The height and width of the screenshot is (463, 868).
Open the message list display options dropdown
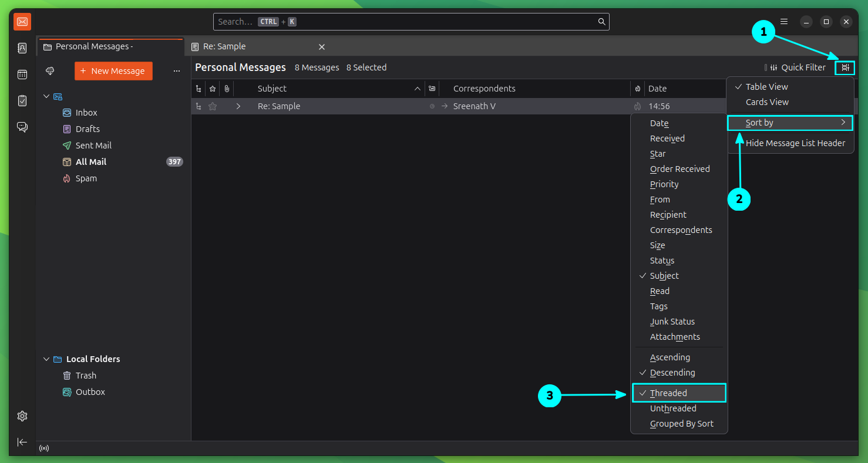pyautogui.click(x=845, y=67)
